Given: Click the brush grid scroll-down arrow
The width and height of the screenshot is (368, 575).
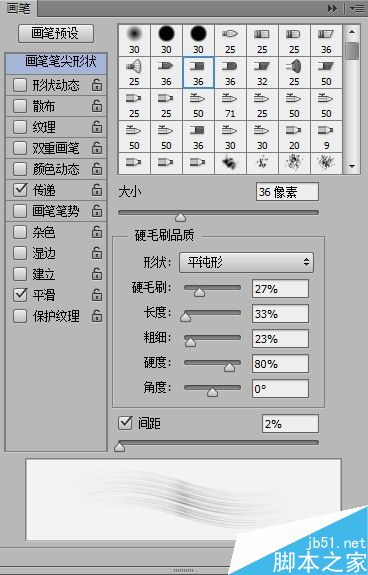Looking at the screenshot, I should [x=352, y=166].
